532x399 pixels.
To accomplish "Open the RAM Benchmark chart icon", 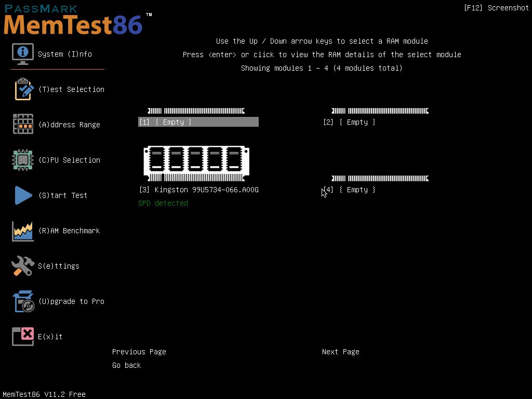I will coord(23,231).
